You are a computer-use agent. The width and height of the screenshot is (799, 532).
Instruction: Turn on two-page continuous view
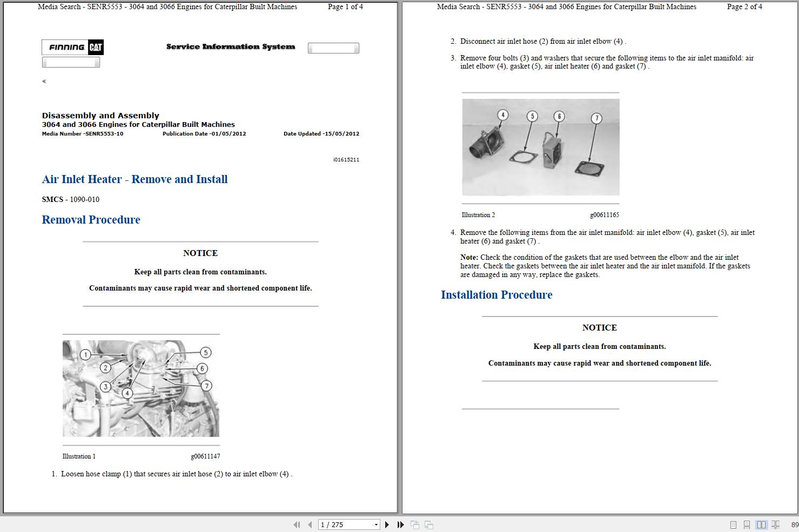click(775, 524)
